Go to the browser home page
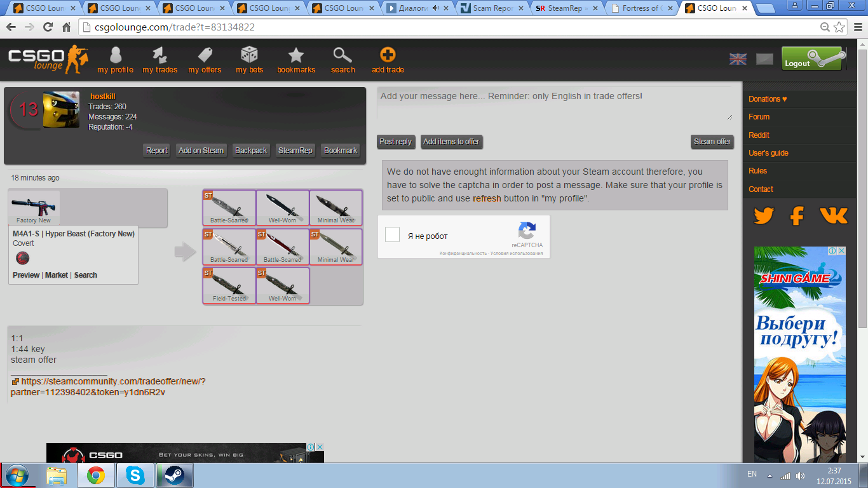 (x=66, y=27)
